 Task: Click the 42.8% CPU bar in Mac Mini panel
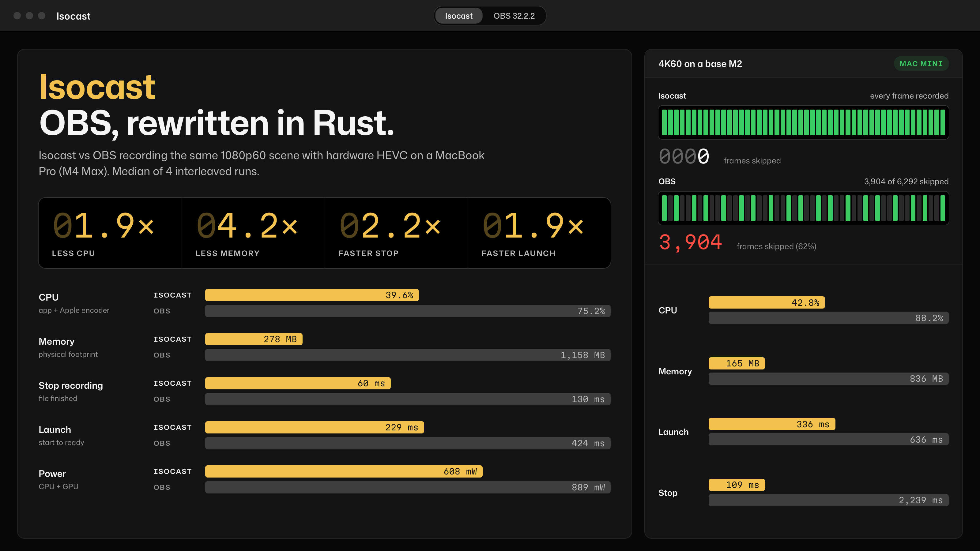(x=767, y=303)
